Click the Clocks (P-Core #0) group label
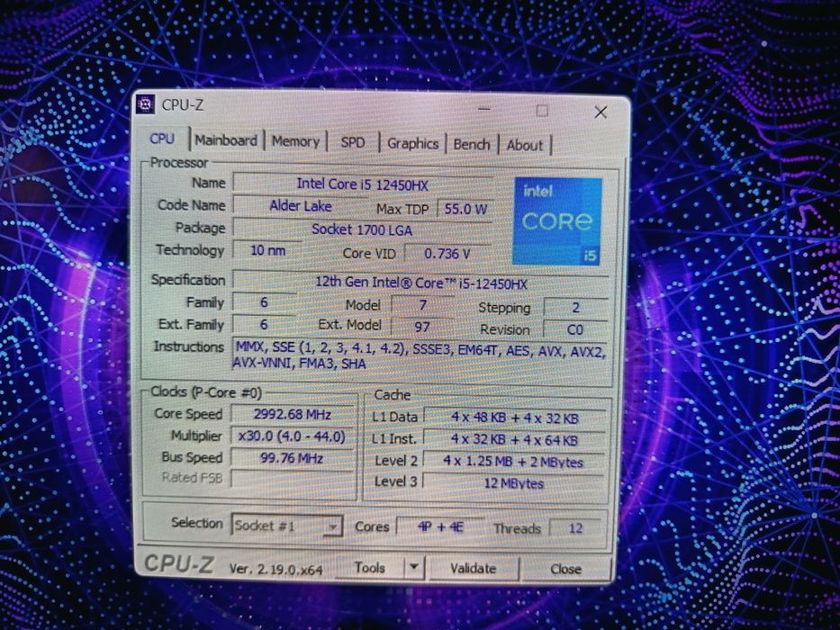The image size is (840, 630). [206, 392]
